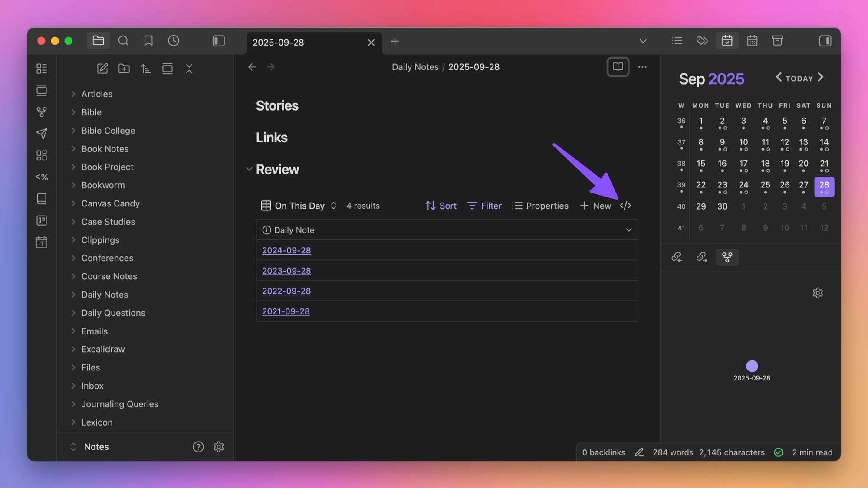Toggle the right sidebar visibility
Screen dimensions: 868x488
825,41
